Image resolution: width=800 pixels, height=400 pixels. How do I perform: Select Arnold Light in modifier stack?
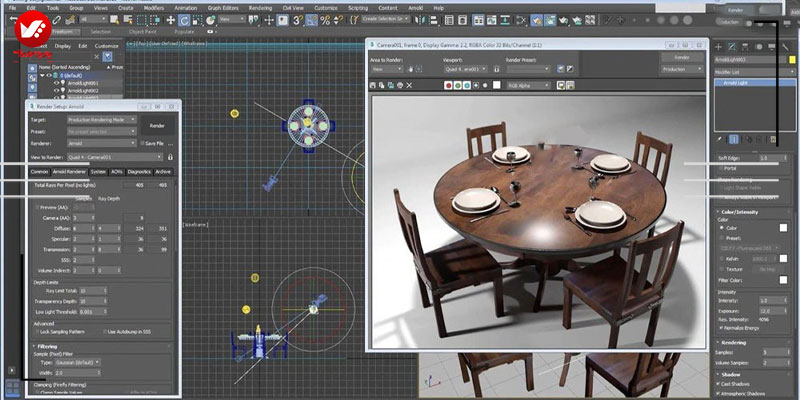click(x=755, y=83)
